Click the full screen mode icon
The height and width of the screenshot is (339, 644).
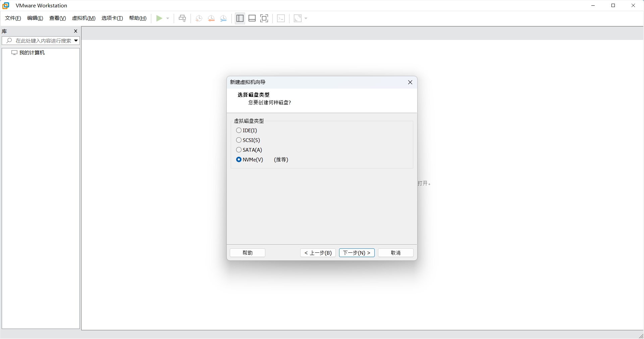point(264,18)
